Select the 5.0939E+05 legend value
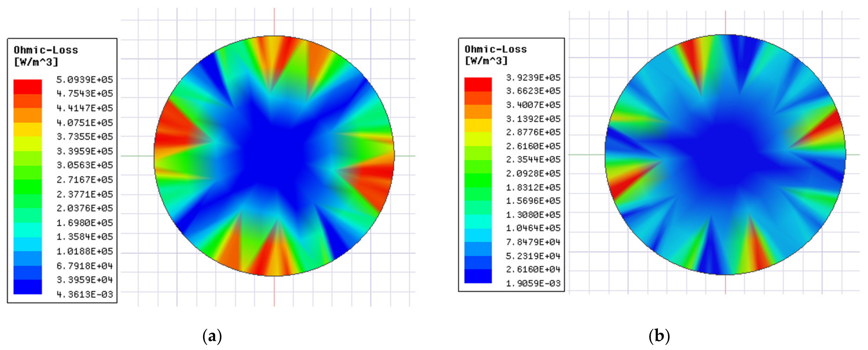Screen dimensions: 868x350 click(84, 80)
